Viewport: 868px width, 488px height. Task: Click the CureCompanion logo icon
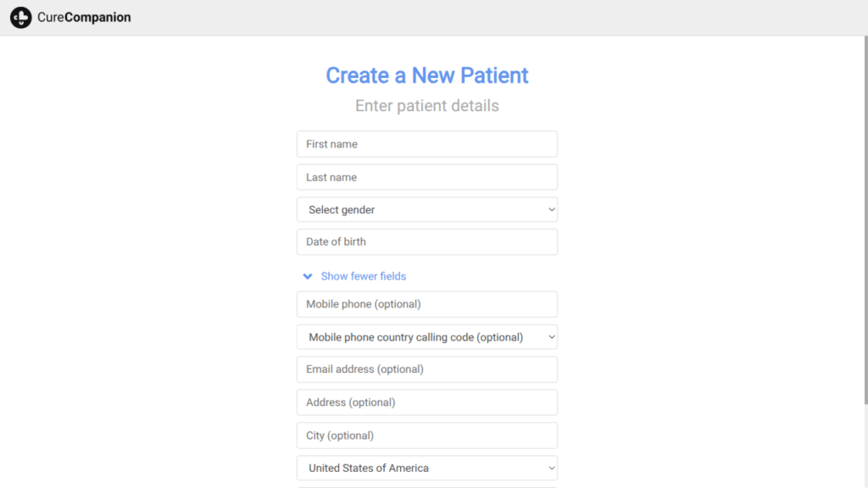pos(20,17)
